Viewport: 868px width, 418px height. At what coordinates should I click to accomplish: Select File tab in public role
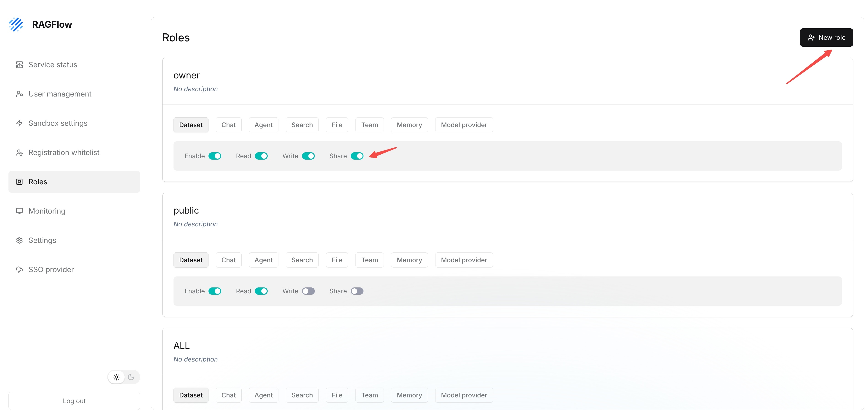click(x=337, y=260)
